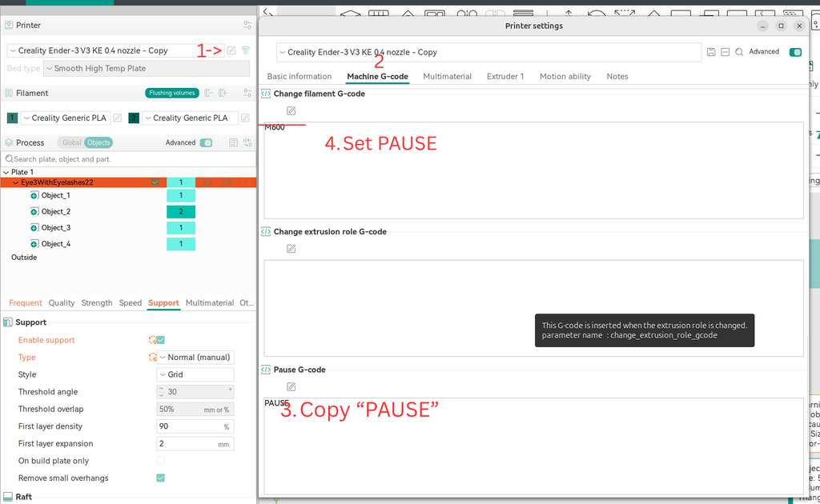Reset Enable support to default value icon
Viewport: 820px width, 504px height.
click(x=152, y=340)
